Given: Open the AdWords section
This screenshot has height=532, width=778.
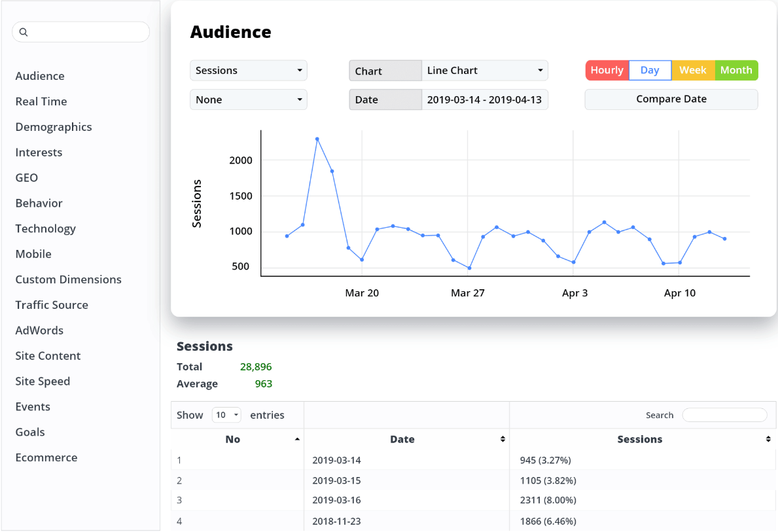Looking at the screenshot, I should click(39, 330).
